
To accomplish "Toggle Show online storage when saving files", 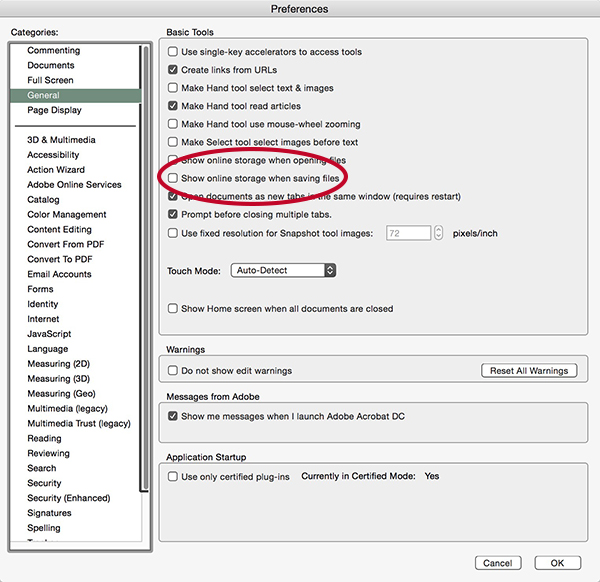I will coord(173,178).
